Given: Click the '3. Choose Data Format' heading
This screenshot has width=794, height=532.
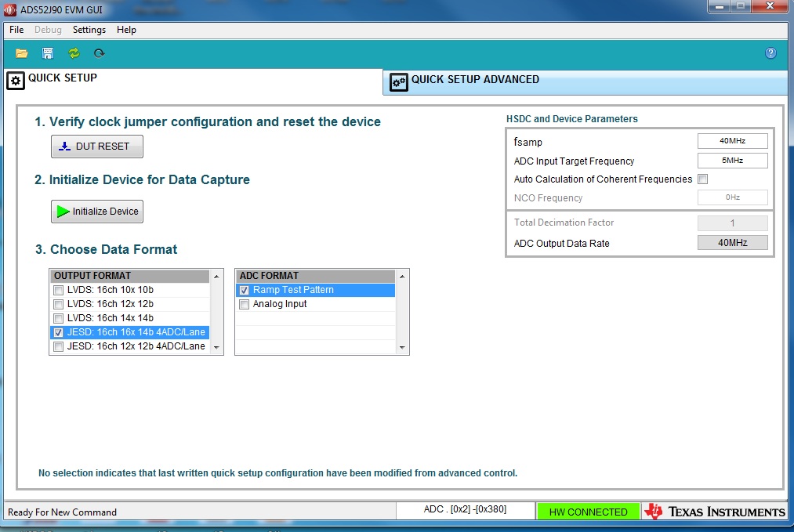Looking at the screenshot, I should point(107,250).
